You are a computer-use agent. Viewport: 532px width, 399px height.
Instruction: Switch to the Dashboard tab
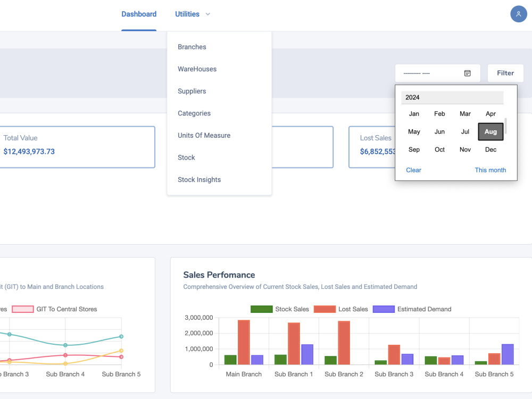pos(139,14)
